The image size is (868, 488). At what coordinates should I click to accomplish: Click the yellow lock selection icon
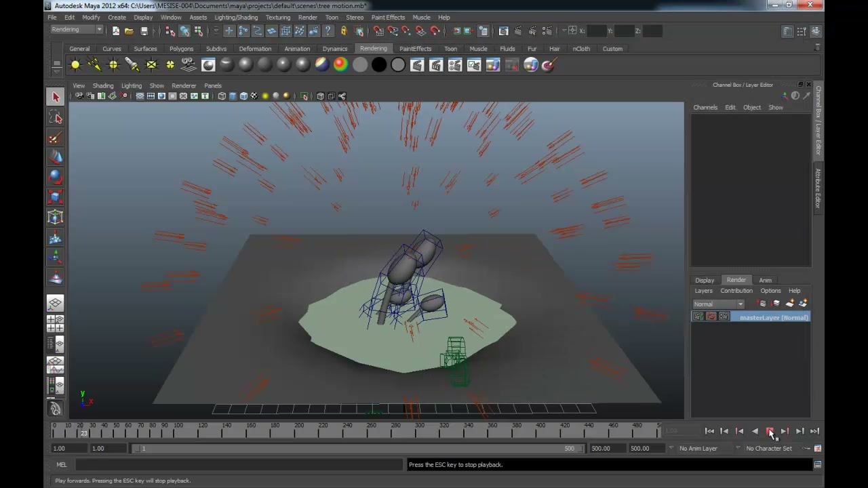pos(343,30)
